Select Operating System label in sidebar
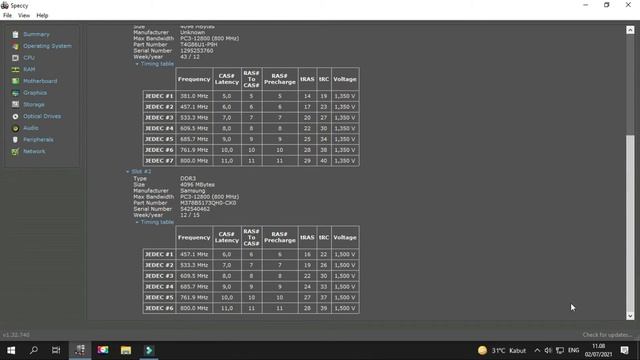This screenshot has width=640, height=360. click(x=47, y=46)
